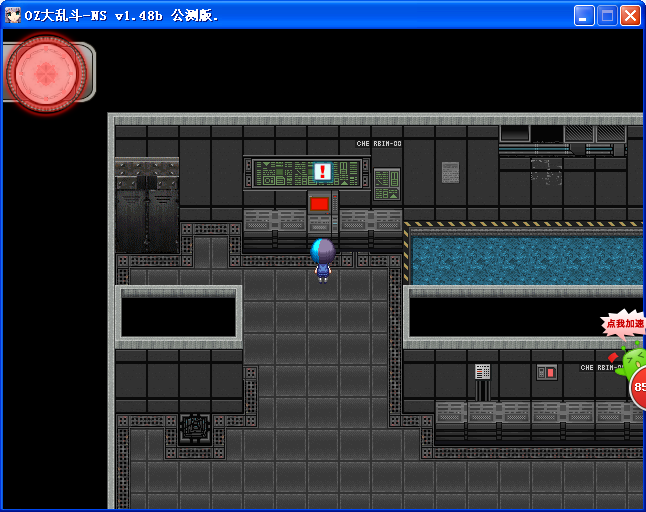Click the game icon in the title bar

pos(13,15)
